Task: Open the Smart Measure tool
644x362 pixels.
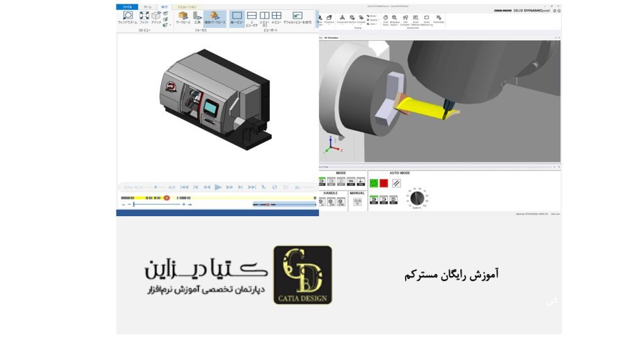Action: [415, 18]
